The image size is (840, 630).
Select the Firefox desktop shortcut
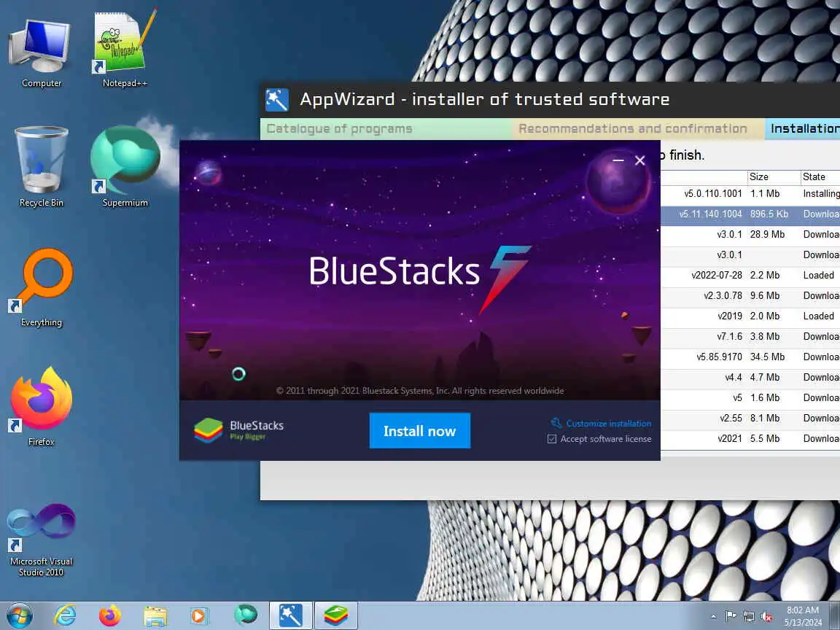(x=42, y=406)
